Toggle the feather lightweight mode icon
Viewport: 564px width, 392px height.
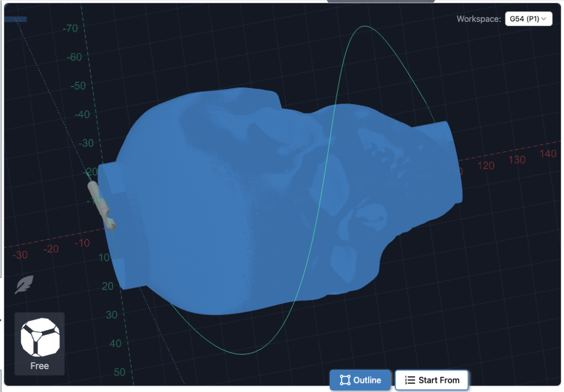pos(24,285)
